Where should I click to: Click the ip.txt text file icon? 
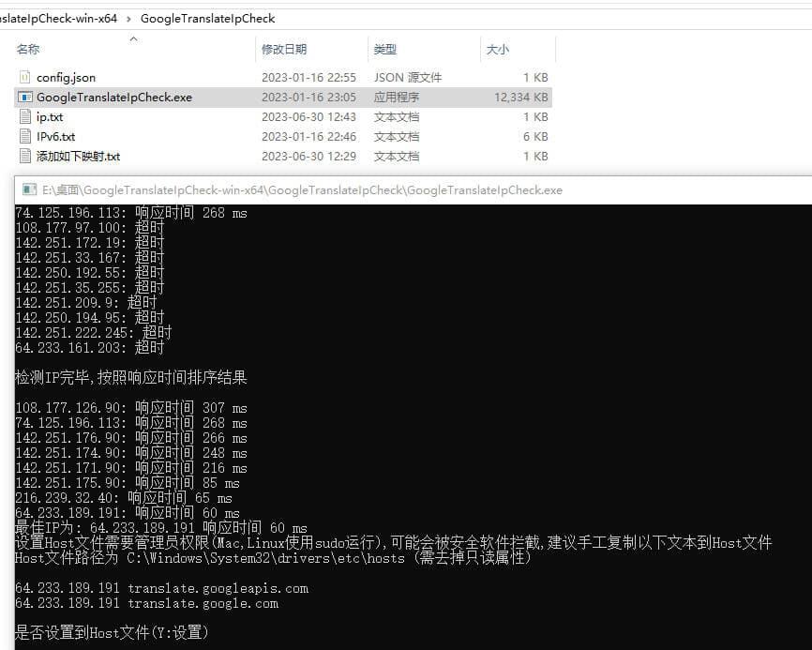(x=25, y=116)
